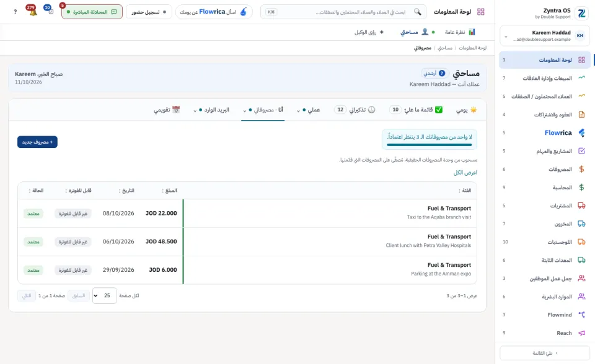Click the employee sentences جمل عمل الموظفين icon
595x364 pixels.
[581, 278]
